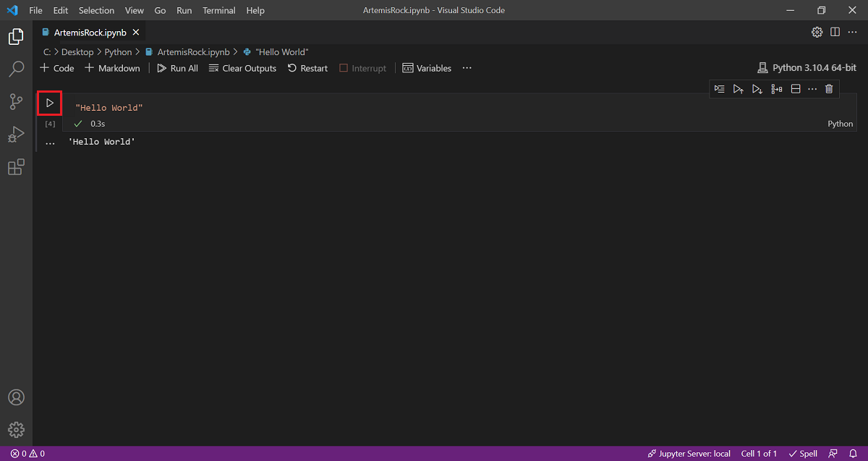Click the 0.3s execution time
Image resolution: width=868 pixels, height=461 pixels.
coord(98,124)
